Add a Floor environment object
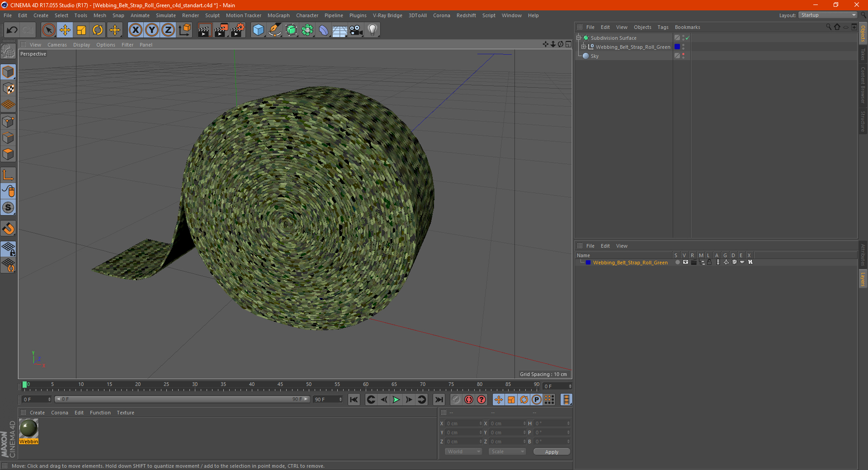The image size is (868, 470). coord(340,30)
